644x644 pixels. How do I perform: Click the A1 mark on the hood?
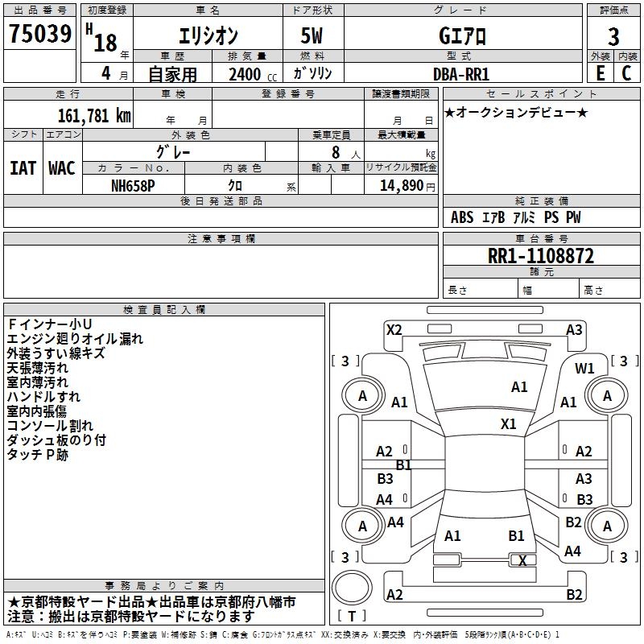(519, 386)
